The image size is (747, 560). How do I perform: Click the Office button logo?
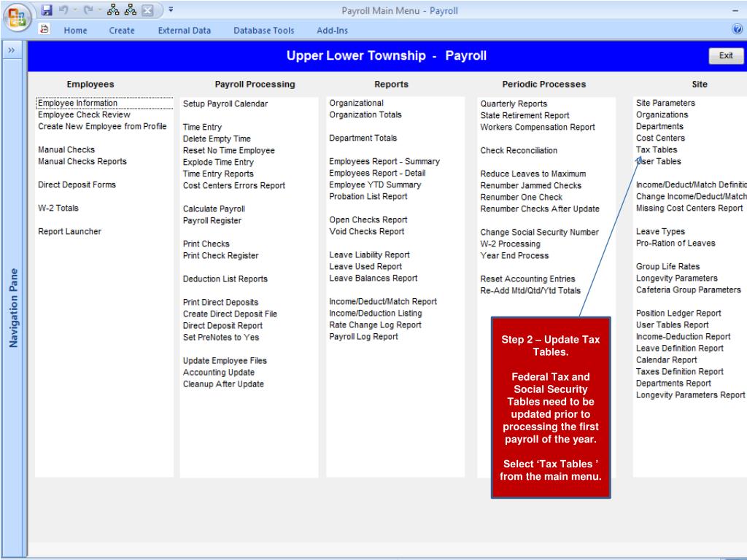pos(18,17)
